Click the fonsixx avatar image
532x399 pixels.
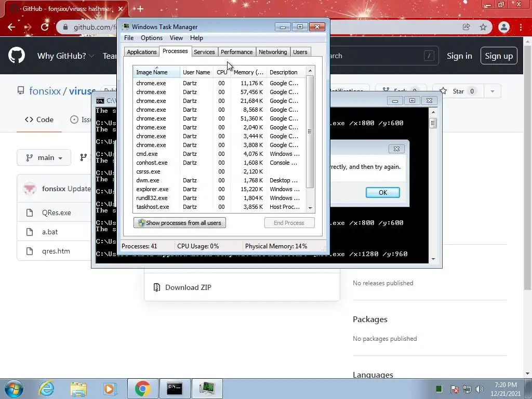click(x=30, y=189)
